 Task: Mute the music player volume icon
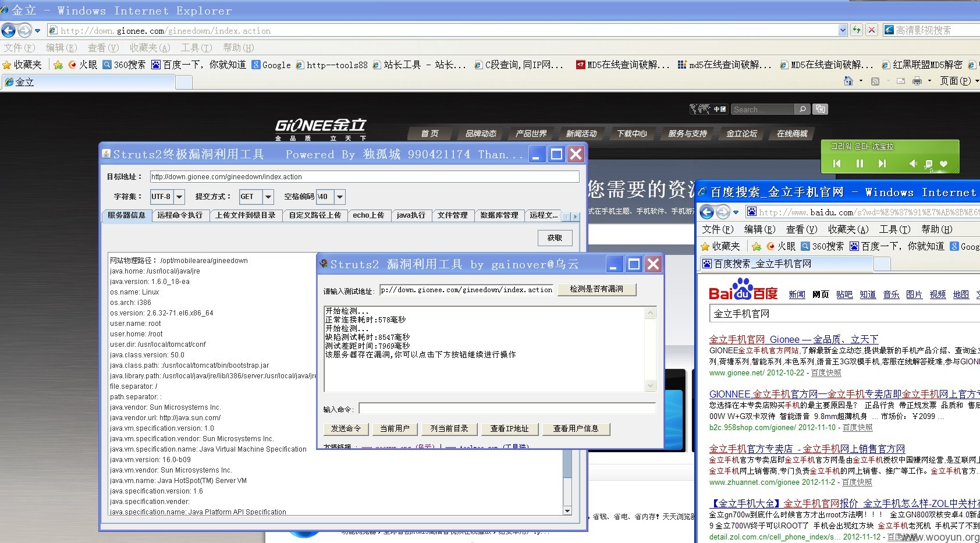913,164
